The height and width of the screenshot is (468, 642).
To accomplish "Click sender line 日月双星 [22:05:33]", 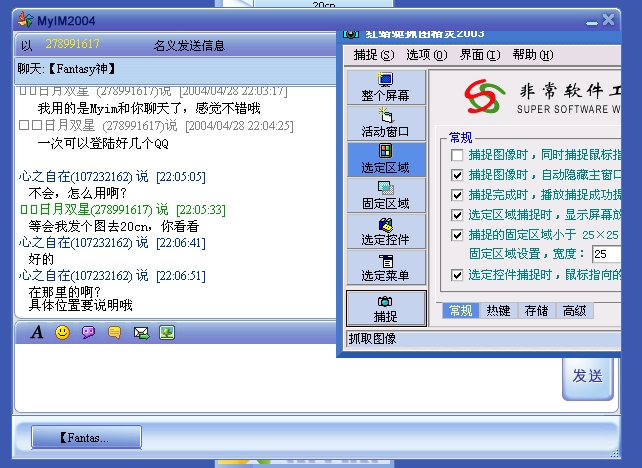I will [122, 210].
